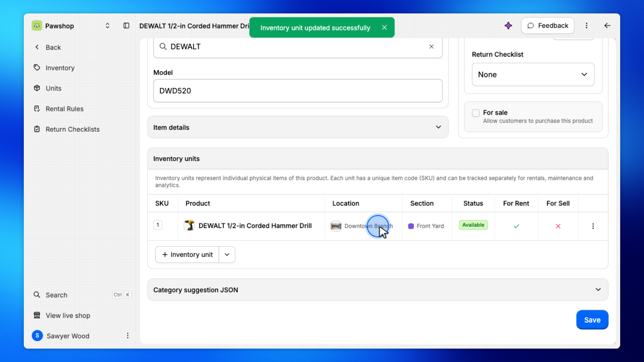The width and height of the screenshot is (644, 362).
Task: Open Return Checklists in the sidebar
Action: coord(72,129)
